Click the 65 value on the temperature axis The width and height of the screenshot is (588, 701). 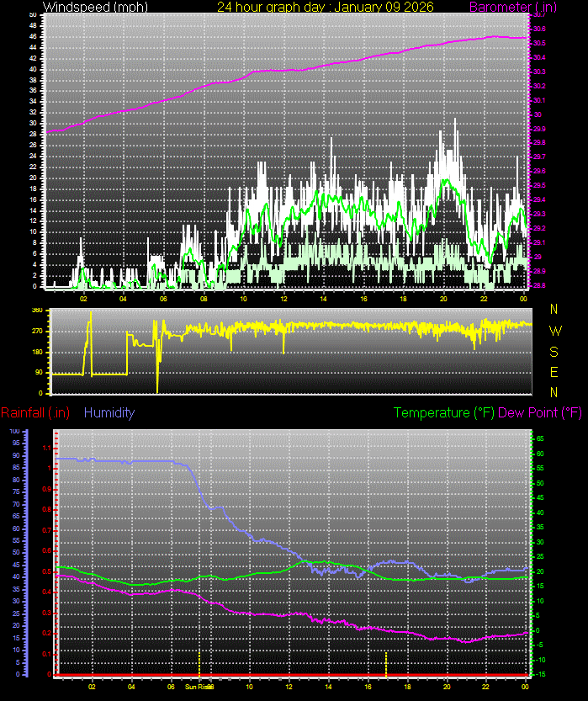click(x=540, y=438)
